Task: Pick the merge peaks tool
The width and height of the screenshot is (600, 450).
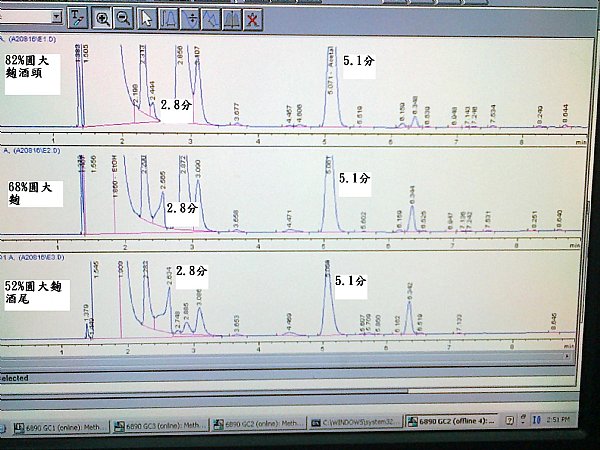Action: (232, 19)
